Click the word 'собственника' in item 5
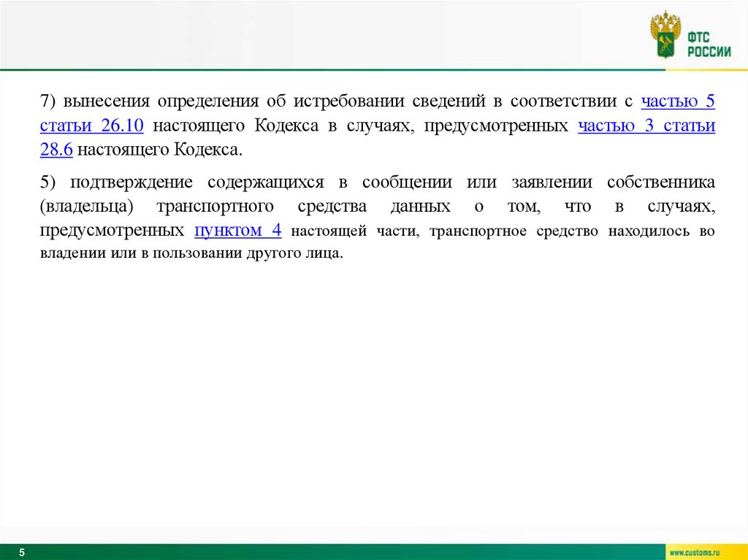748x560 pixels. 661,183
